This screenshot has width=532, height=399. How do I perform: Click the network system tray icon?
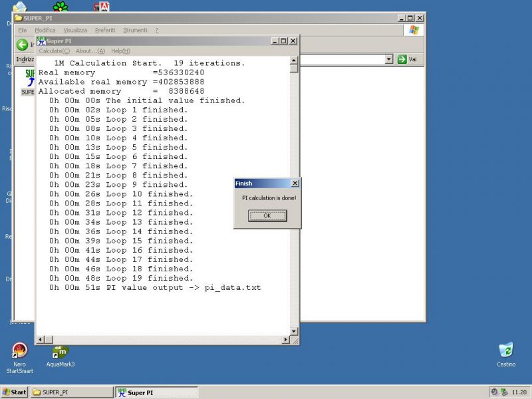click(x=504, y=392)
